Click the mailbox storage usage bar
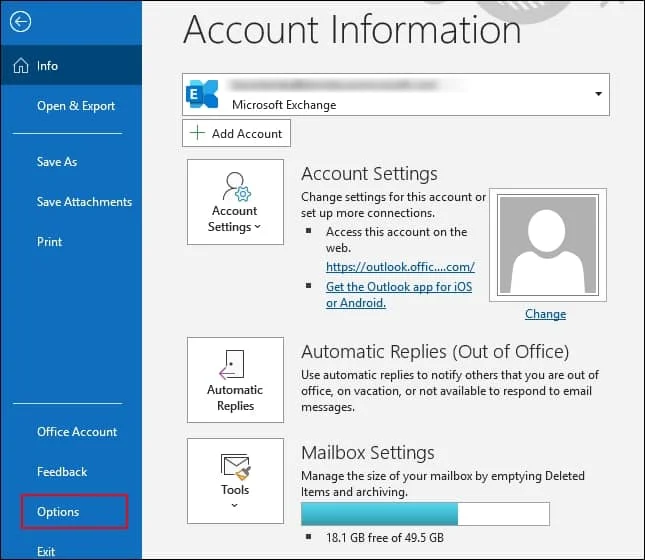 coord(425,514)
